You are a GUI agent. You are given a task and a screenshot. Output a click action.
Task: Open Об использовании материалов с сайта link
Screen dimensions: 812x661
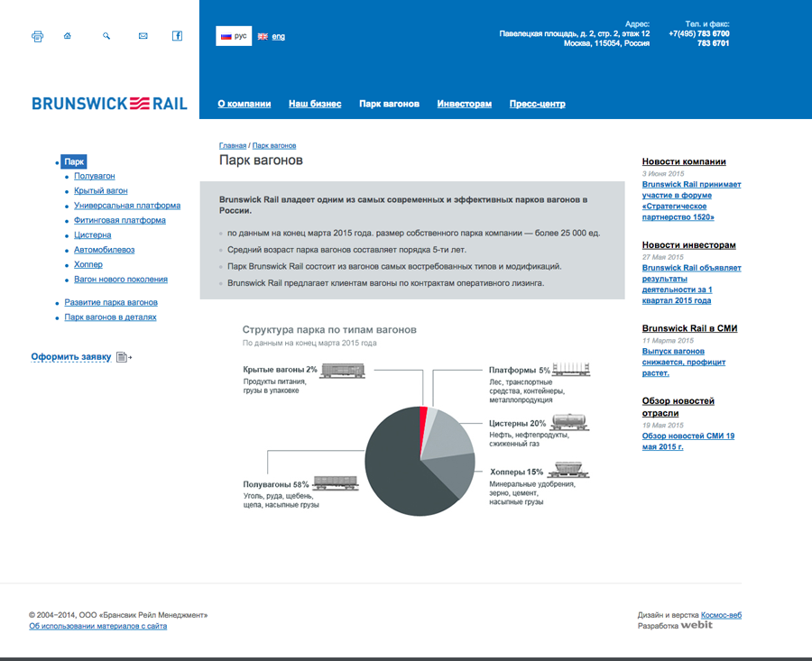[97, 626]
